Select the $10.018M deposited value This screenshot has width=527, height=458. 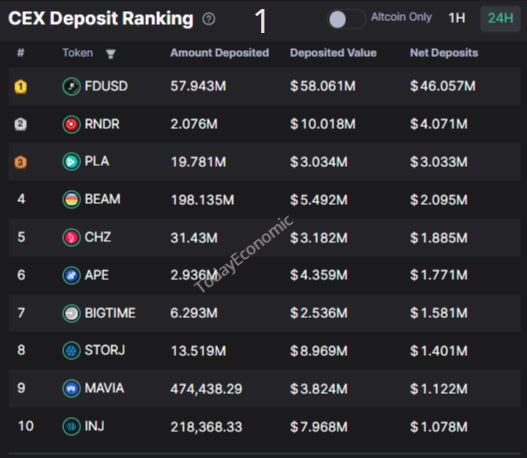point(323,124)
